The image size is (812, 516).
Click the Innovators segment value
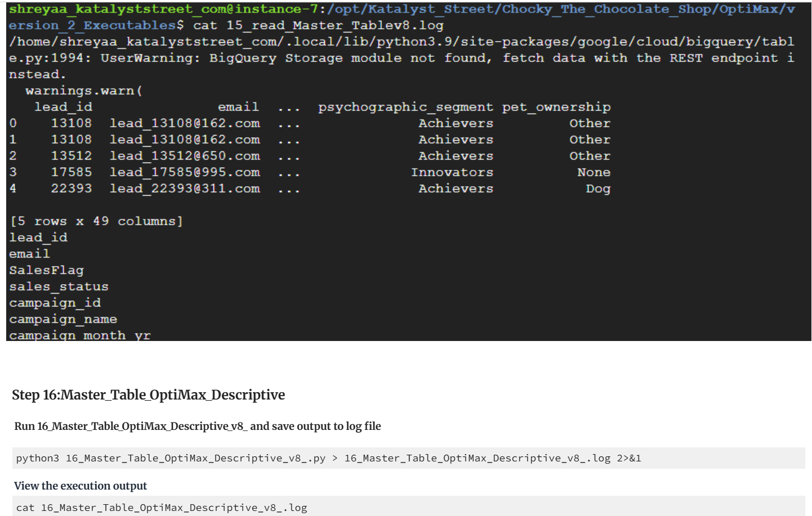(452, 172)
